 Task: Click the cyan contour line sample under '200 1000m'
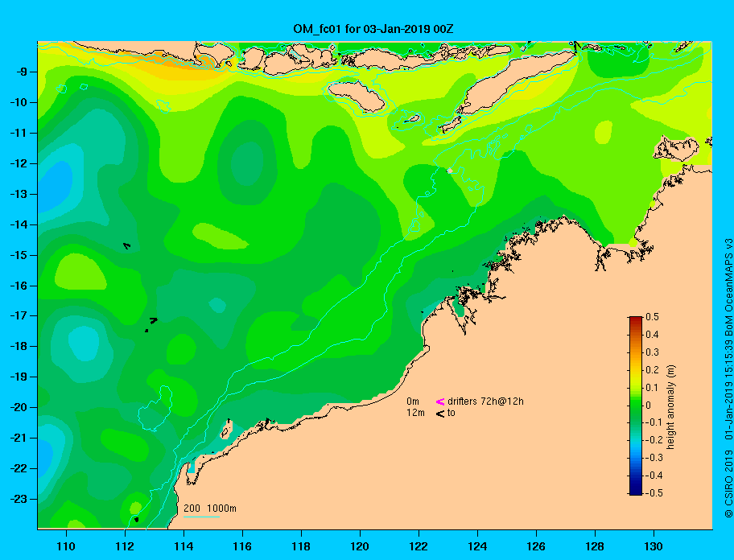click(x=201, y=517)
